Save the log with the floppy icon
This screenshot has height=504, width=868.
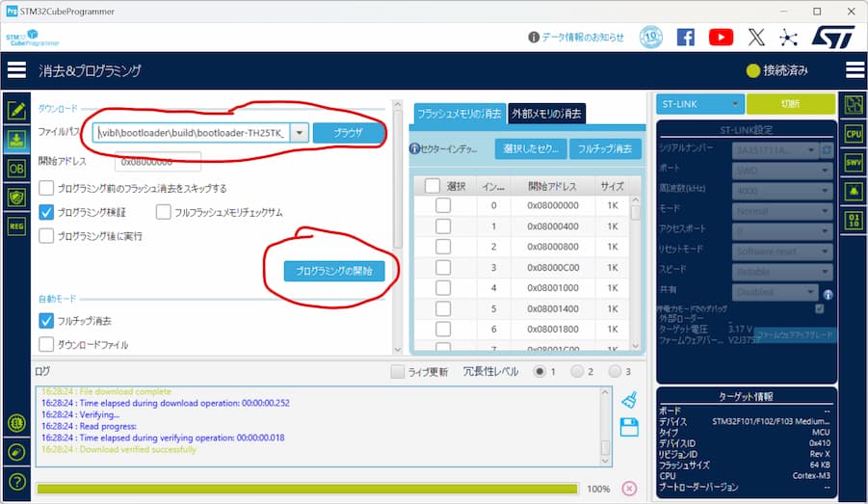point(629,427)
